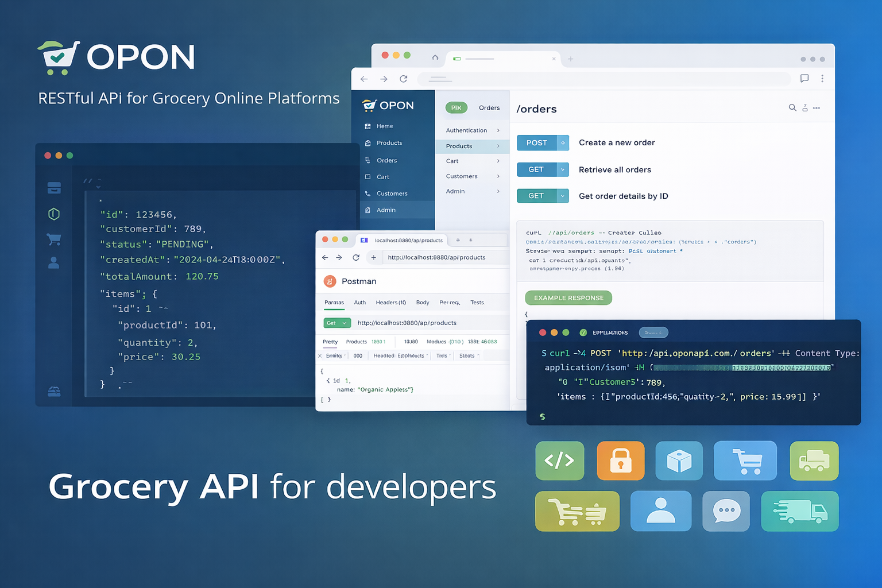882x588 pixels.
Task: Open the gray chat bubble icon
Action: (726, 511)
